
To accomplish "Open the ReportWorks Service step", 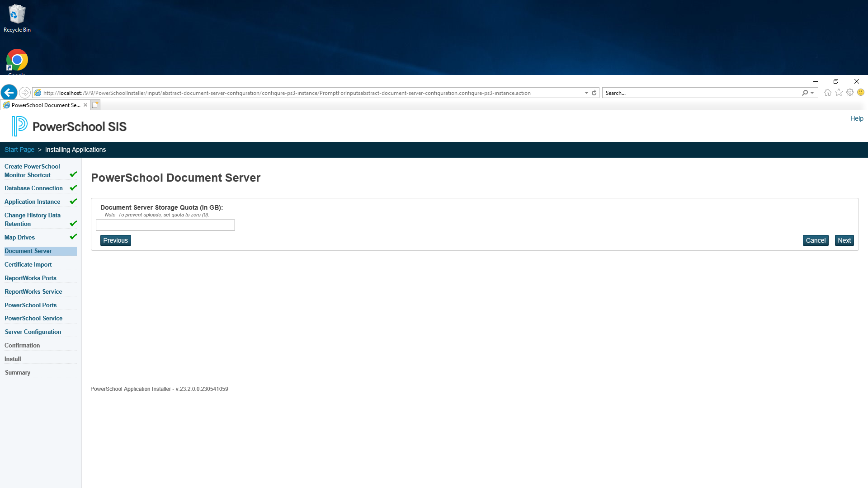I will (33, 291).
